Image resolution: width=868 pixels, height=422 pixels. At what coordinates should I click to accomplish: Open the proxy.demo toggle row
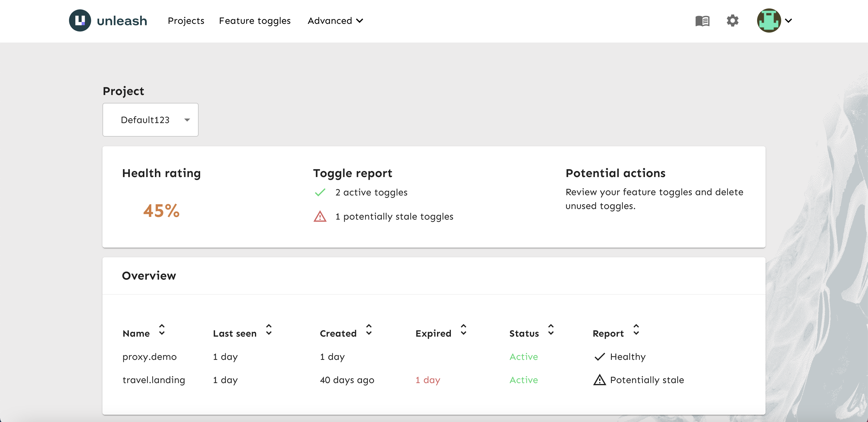(433, 357)
